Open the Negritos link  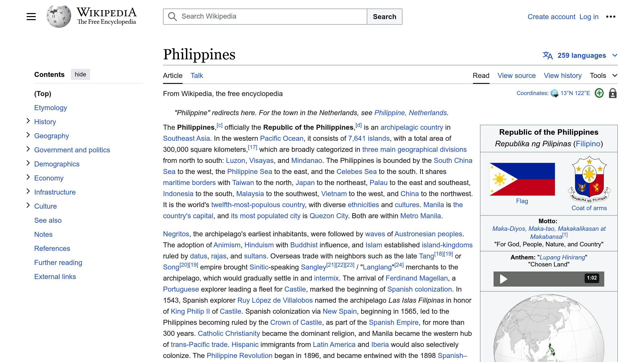pyautogui.click(x=176, y=234)
